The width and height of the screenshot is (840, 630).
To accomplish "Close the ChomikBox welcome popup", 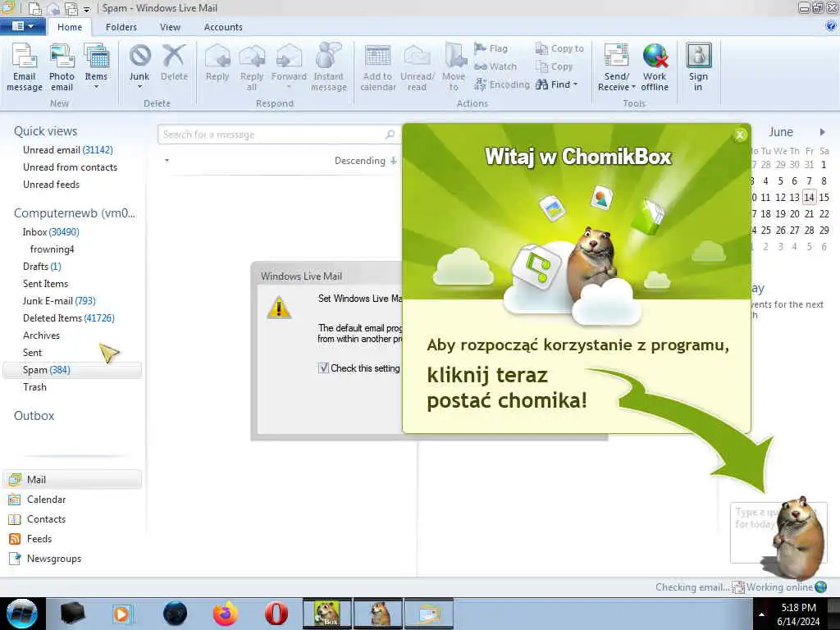I will 740,135.
